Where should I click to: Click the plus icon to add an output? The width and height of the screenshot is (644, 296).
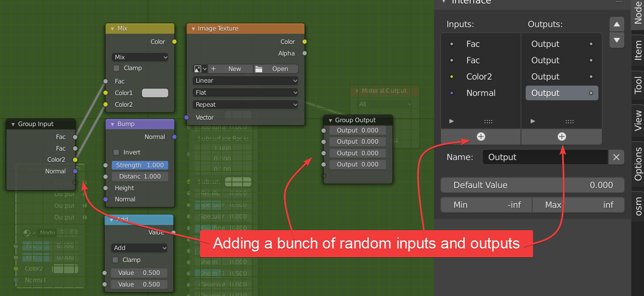click(561, 136)
